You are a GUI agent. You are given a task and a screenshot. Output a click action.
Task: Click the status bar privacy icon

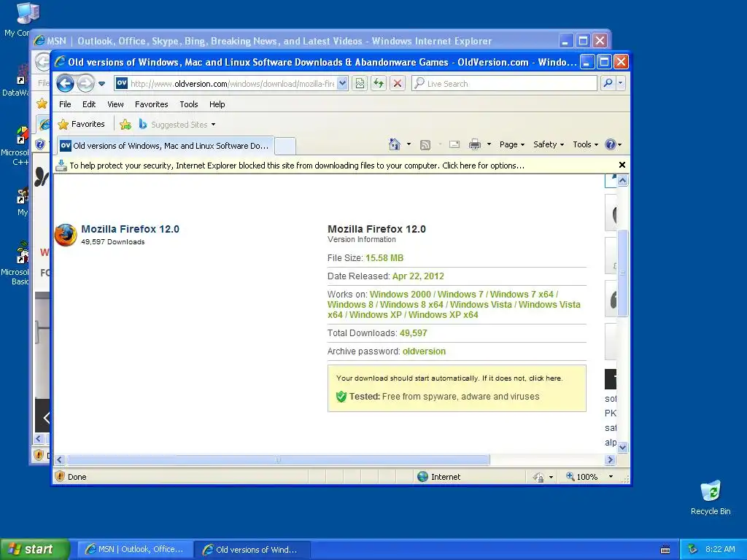[x=538, y=477]
